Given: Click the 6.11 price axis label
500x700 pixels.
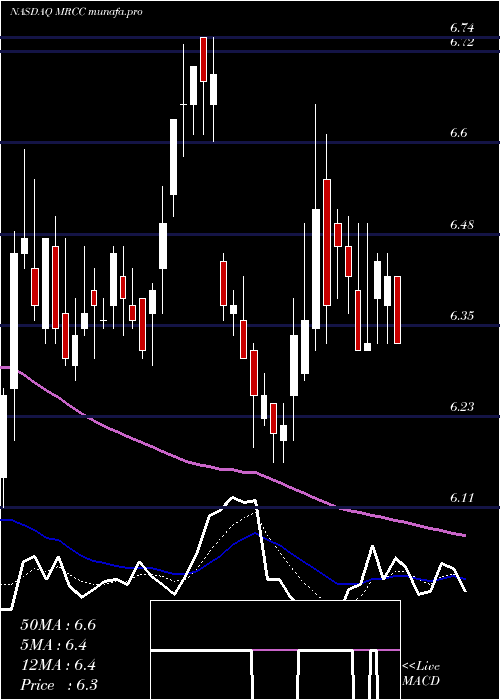Looking at the screenshot, I should [x=462, y=498].
